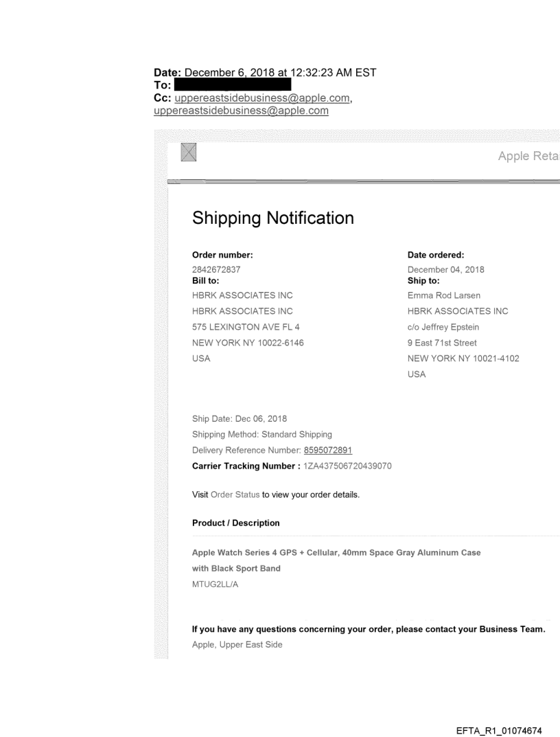Select the date ordered December 04, 2018
Screen dimensions: 560x737
(445, 270)
